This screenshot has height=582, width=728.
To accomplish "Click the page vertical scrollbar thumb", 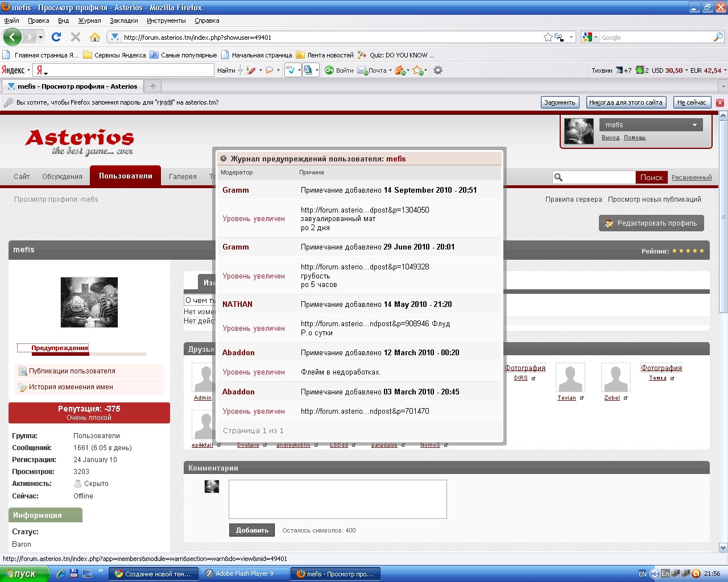I will 723,217.
